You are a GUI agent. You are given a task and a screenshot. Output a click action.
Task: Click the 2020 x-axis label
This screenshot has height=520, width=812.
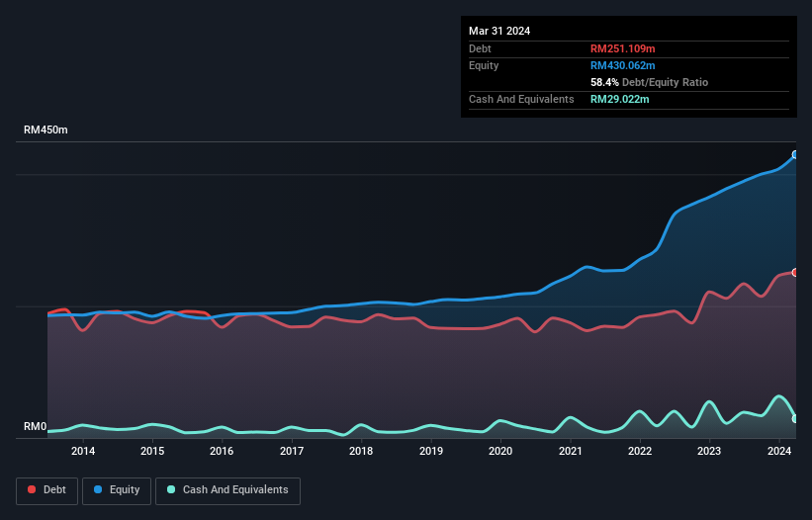tap(500, 451)
